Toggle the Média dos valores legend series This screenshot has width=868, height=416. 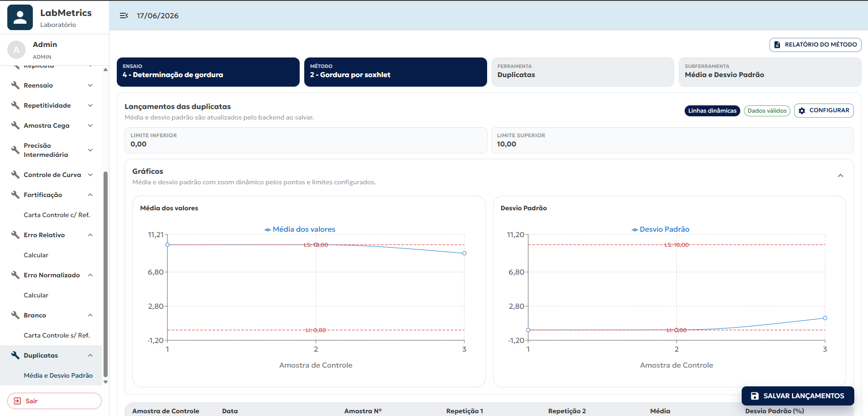(300, 229)
